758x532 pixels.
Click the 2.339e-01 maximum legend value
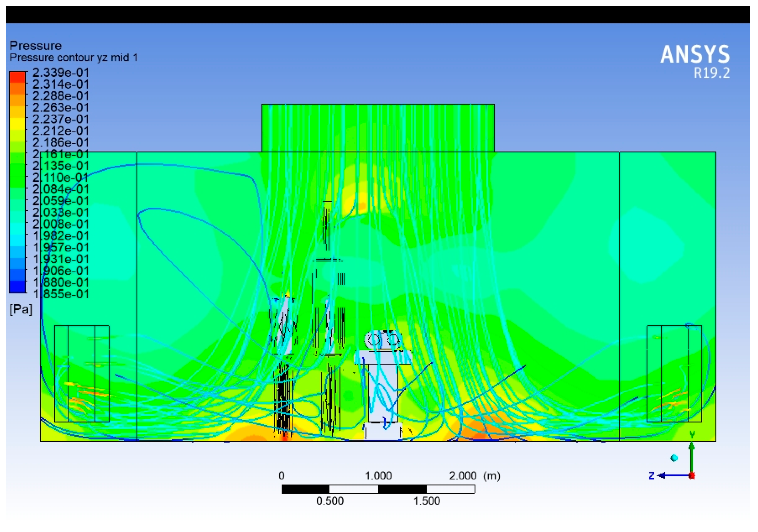click(61, 72)
